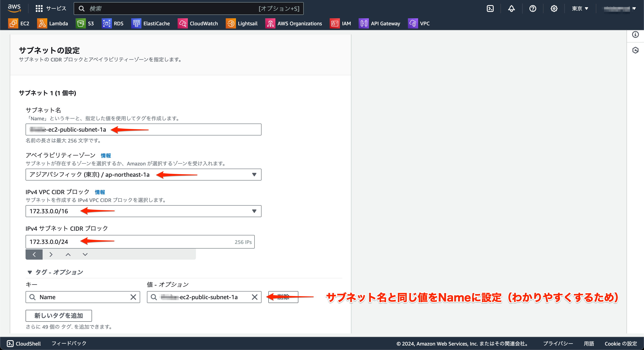Open the IAM console shortcut
644x350 pixels.
coord(341,23)
